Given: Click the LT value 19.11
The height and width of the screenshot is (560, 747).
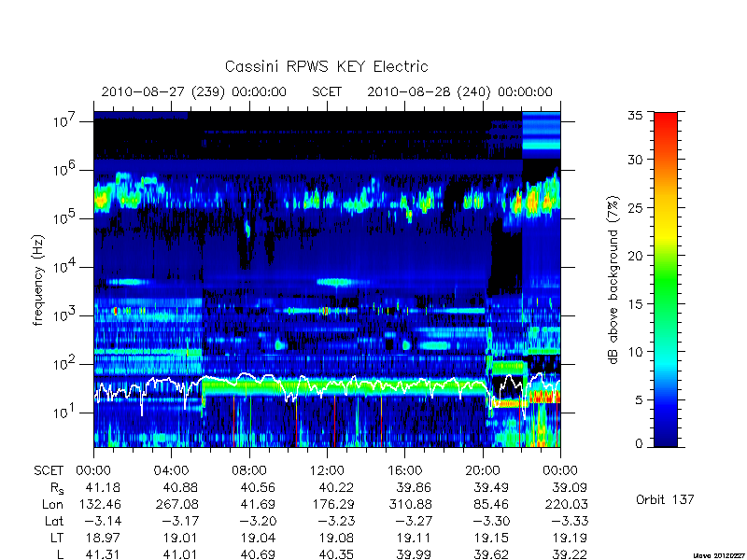Looking at the screenshot, I should 414,539.
